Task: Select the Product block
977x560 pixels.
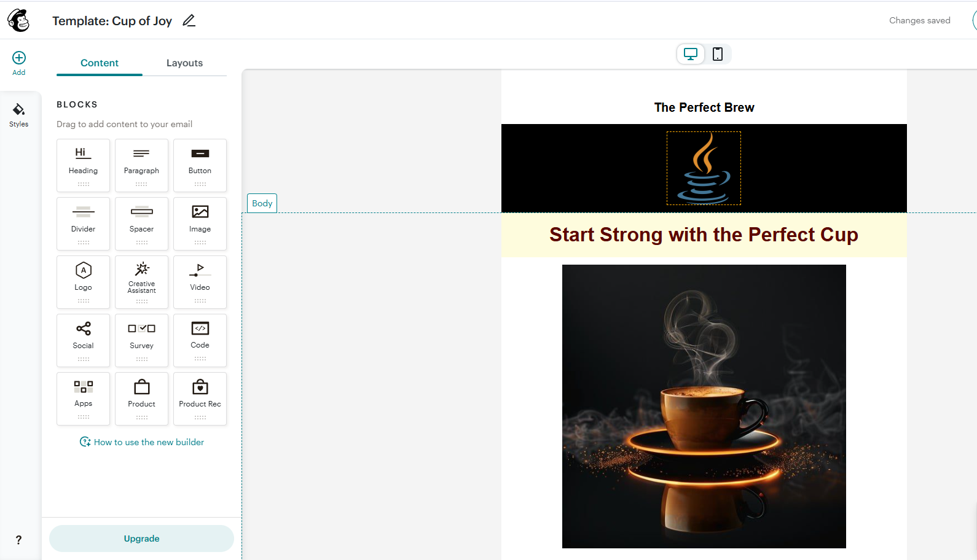Action: tap(141, 399)
